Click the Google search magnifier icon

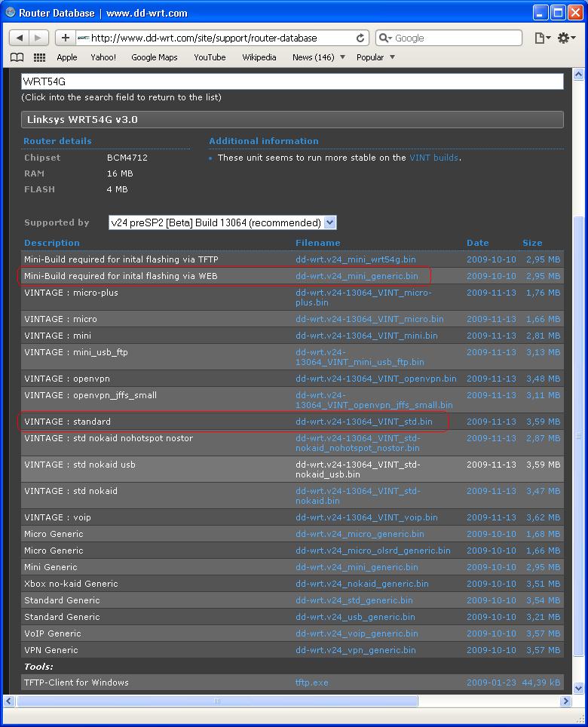[384, 38]
